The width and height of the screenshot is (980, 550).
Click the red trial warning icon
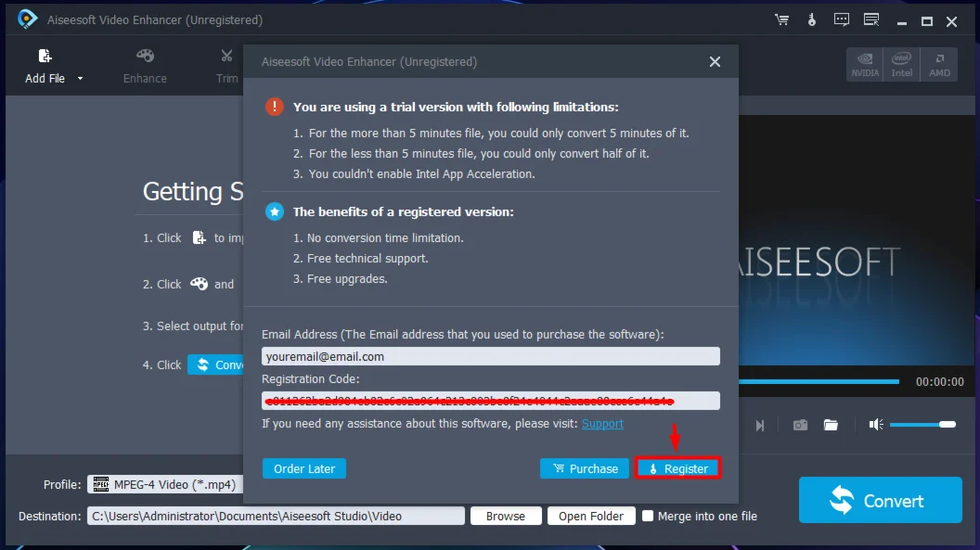pos(275,107)
